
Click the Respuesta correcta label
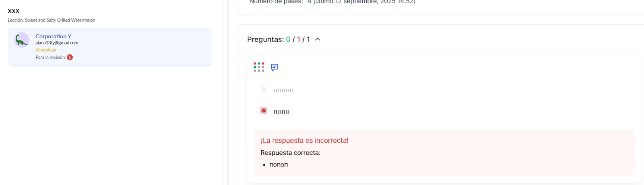(290, 153)
